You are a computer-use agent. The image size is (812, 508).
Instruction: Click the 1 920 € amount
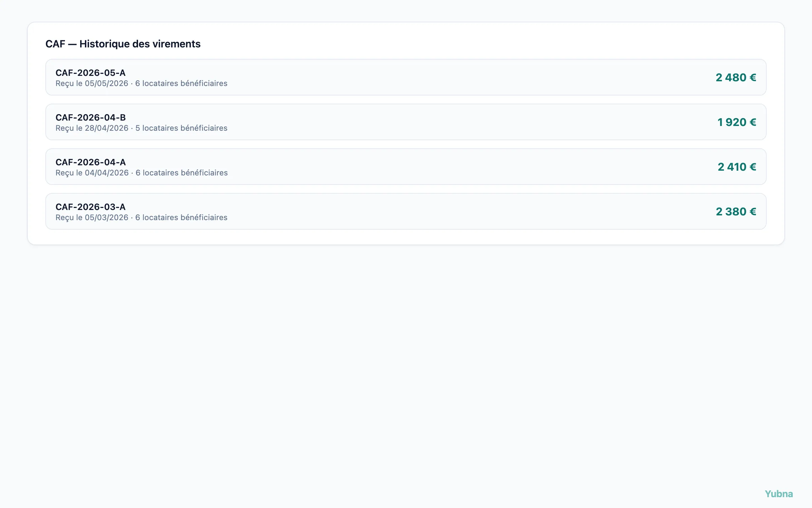tap(737, 122)
